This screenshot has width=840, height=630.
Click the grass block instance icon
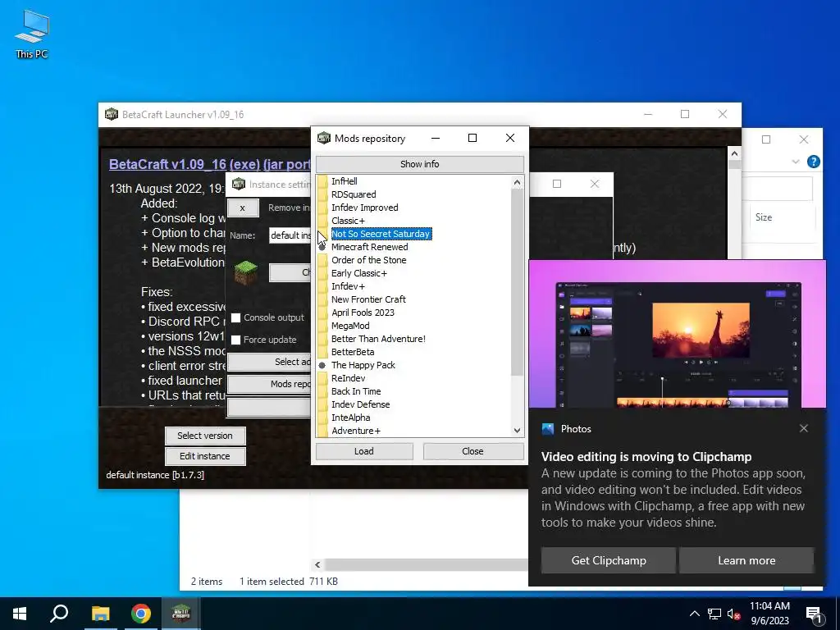246,272
